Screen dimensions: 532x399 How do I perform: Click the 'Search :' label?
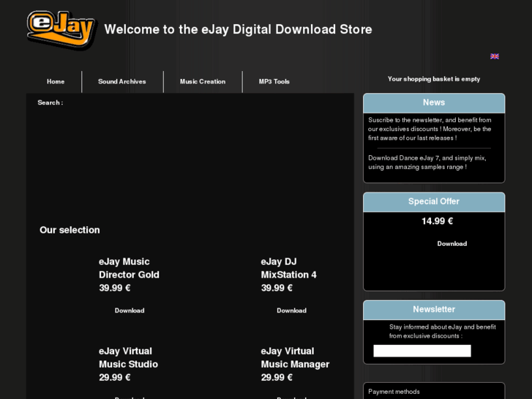(x=50, y=102)
